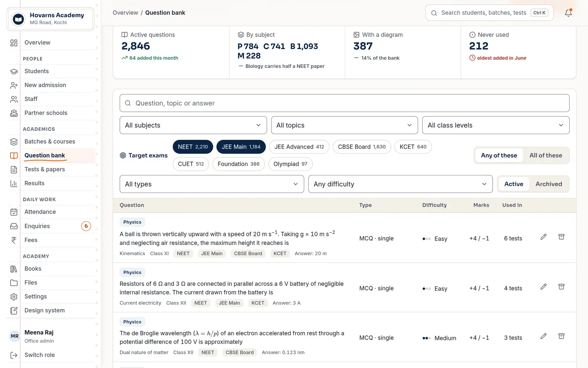Switch to the Archived tab
This screenshot has width=588, height=368.
click(549, 184)
